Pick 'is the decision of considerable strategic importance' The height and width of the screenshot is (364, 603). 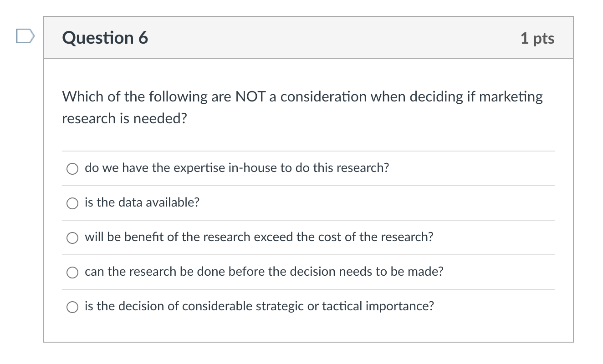[260, 306]
